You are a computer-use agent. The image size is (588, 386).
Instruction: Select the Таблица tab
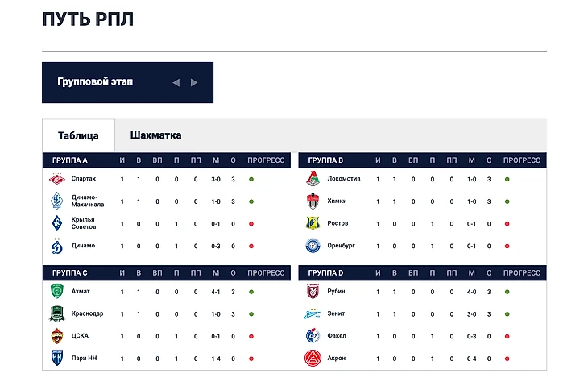pyautogui.click(x=78, y=135)
